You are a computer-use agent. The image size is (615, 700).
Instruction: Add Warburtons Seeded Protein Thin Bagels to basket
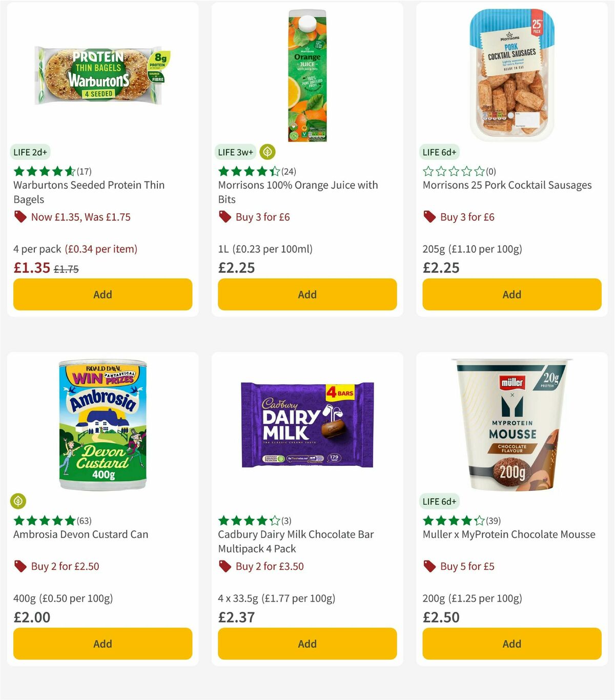click(x=102, y=294)
